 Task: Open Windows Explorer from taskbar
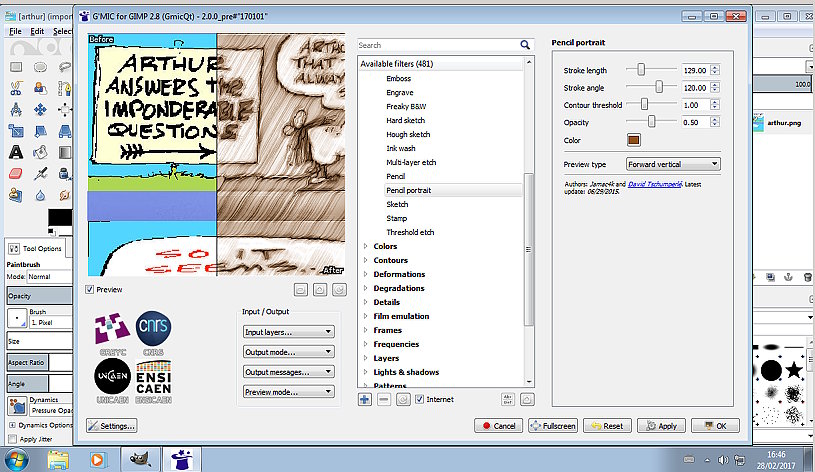(x=58, y=460)
